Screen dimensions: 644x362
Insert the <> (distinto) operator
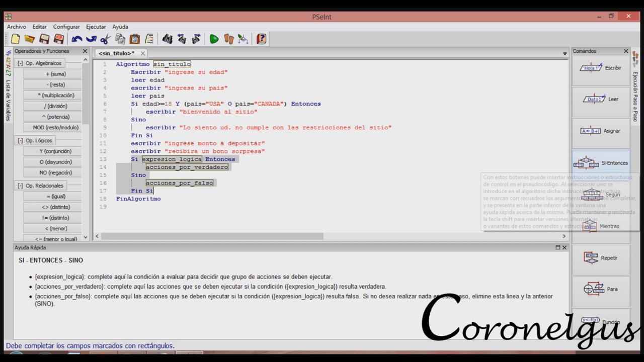(x=52, y=207)
